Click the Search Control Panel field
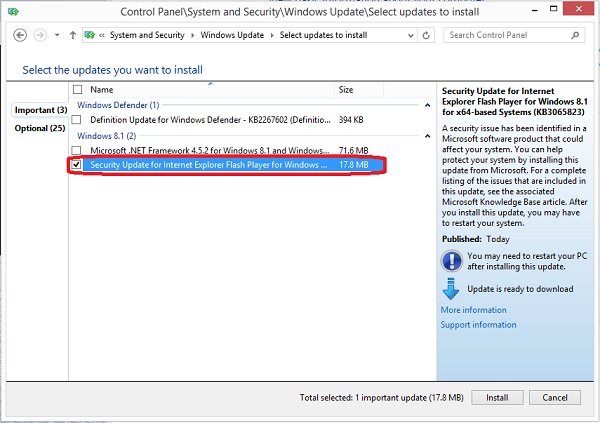600x423 pixels. click(514, 35)
